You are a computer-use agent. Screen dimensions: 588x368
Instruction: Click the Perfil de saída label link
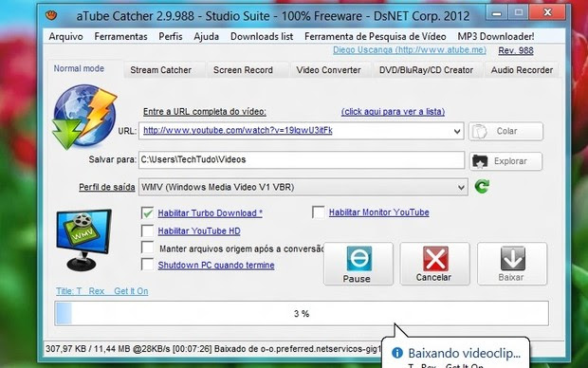[107, 187]
